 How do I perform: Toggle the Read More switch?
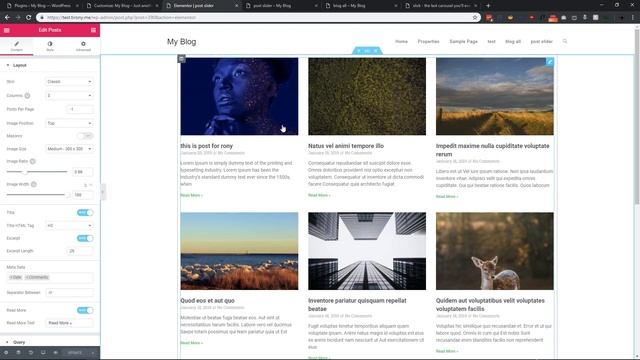coord(85,310)
